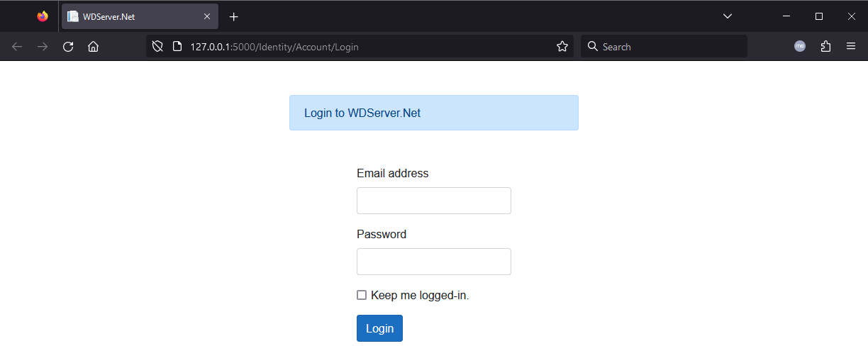Click the Firefox logo icon
868x346 pixels.
[43, 16]
